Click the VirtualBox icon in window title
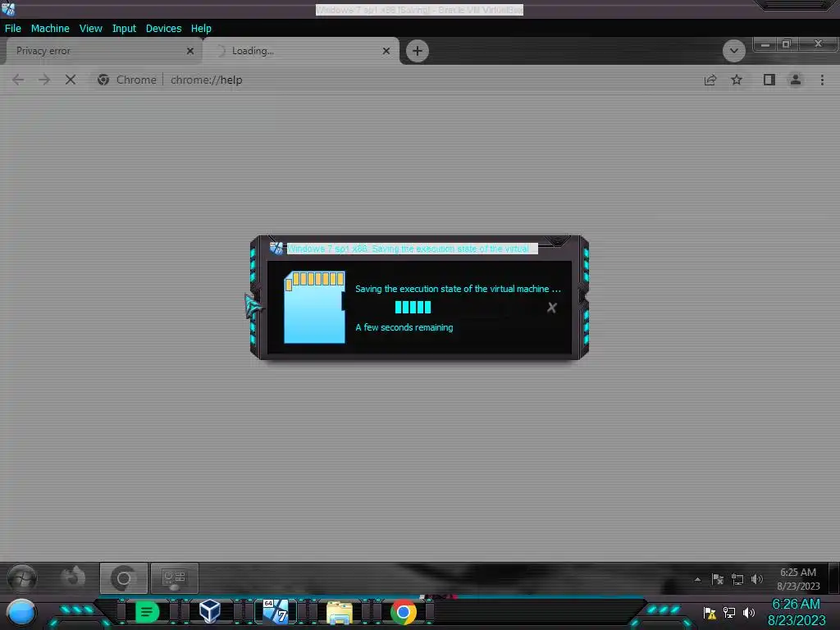Screen dimensions: 840x630 [8, 8]
